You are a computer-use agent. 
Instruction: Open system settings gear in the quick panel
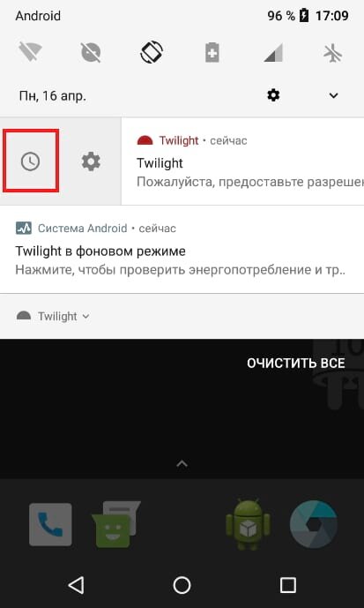[273, 95]
